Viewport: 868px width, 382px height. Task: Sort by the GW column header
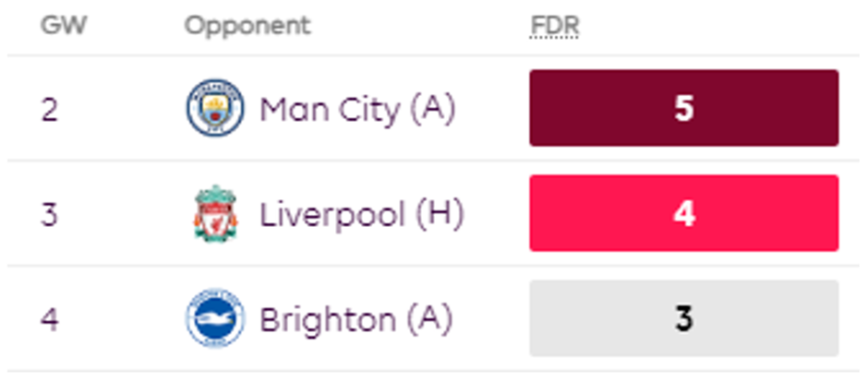64,26
